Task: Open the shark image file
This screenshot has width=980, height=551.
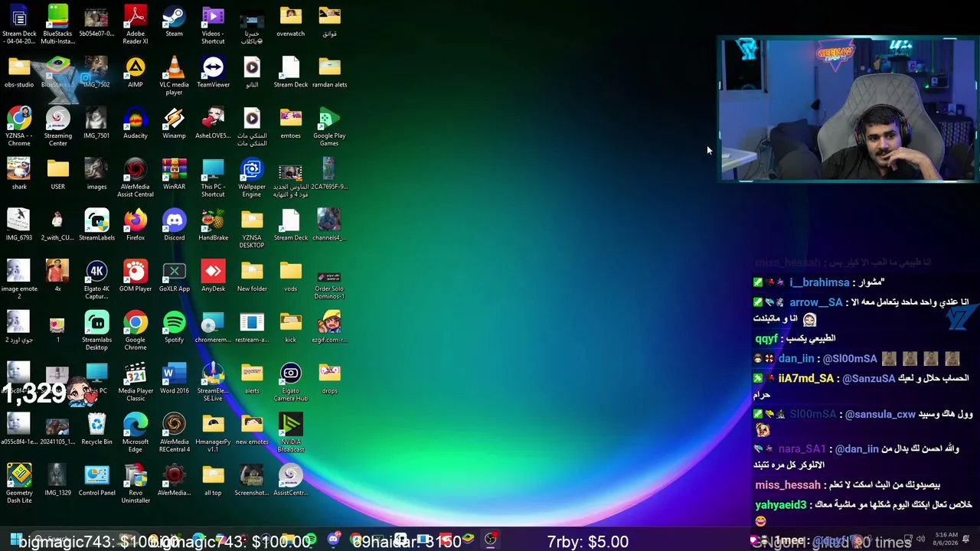Action: coord(19,174)
